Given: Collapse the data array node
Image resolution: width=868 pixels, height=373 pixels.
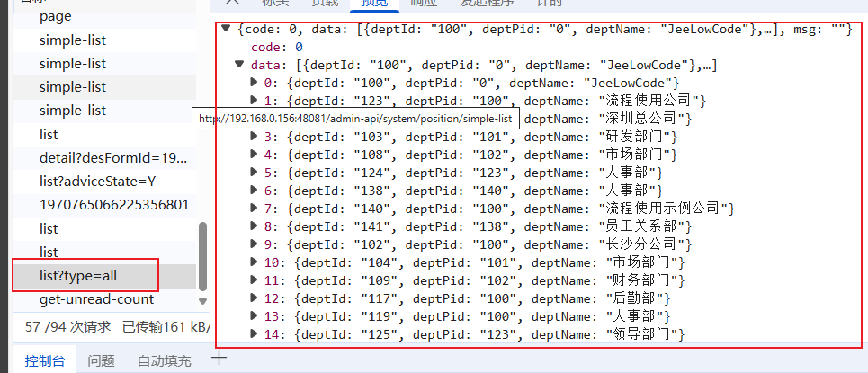Looking at the screenshot, I should point(239,65).
